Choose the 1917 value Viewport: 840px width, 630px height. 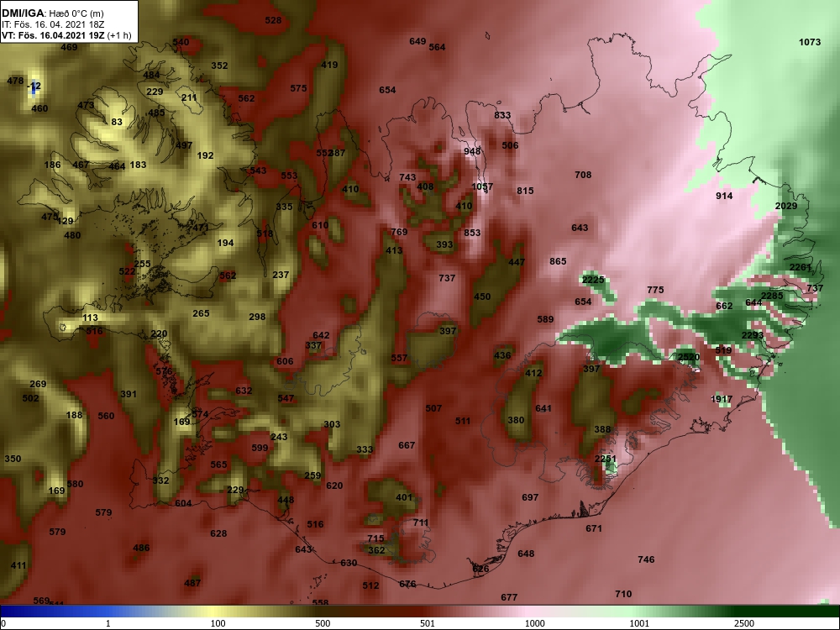(x=722, y=399)
